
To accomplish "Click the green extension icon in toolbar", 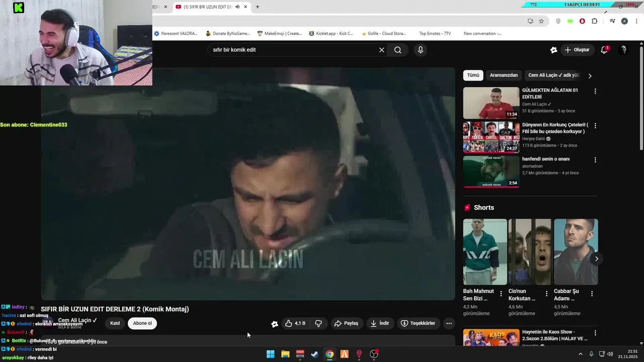I will (x=570, y=21).
